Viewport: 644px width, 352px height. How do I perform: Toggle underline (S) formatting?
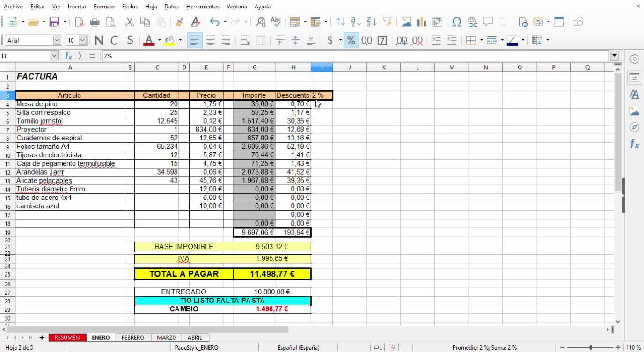(x=130, y=40)
